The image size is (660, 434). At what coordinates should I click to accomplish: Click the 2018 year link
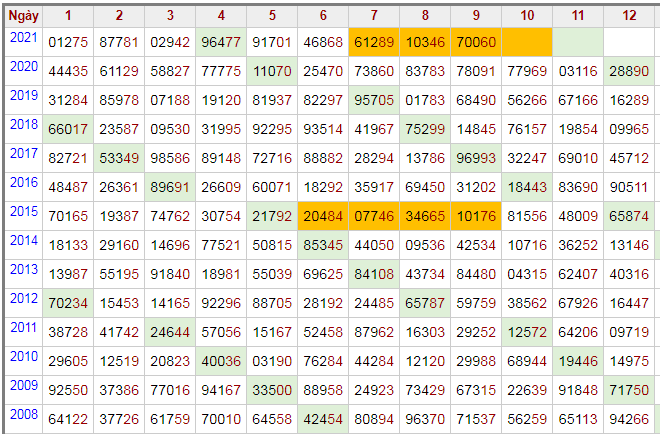point(21,124)
